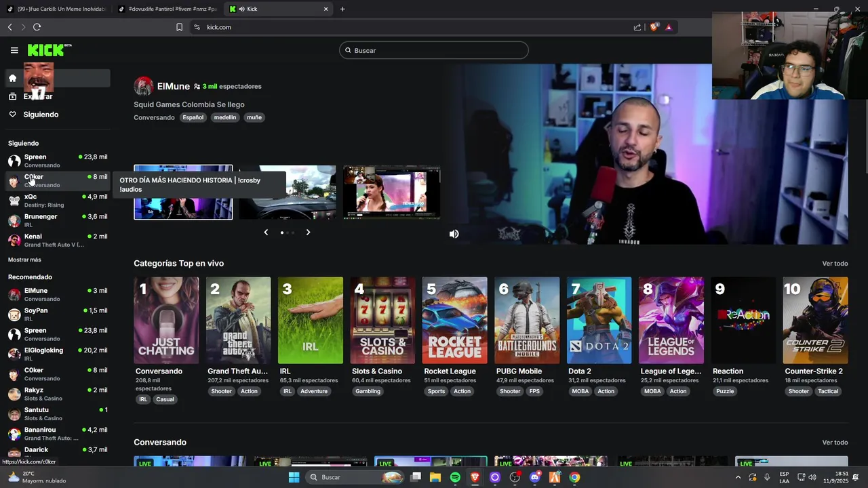Click browser back arrow
Screen dimensions: 868x488
[x=9, y=27]
